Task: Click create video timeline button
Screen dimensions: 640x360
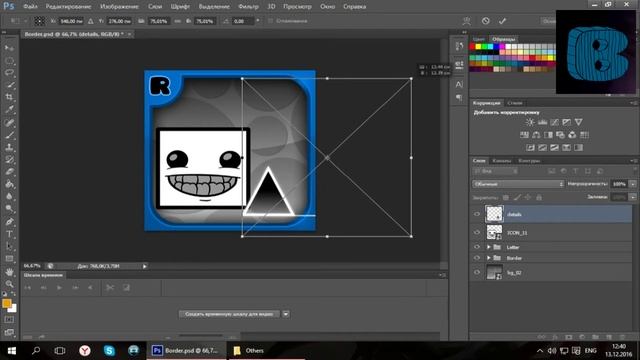Action: click(x=229, y=314)
